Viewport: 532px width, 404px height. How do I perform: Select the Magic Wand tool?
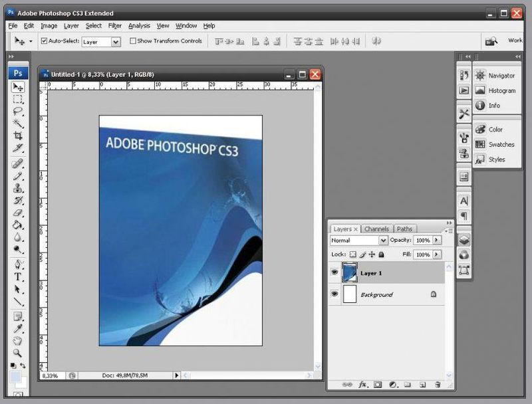coord(18,124)
